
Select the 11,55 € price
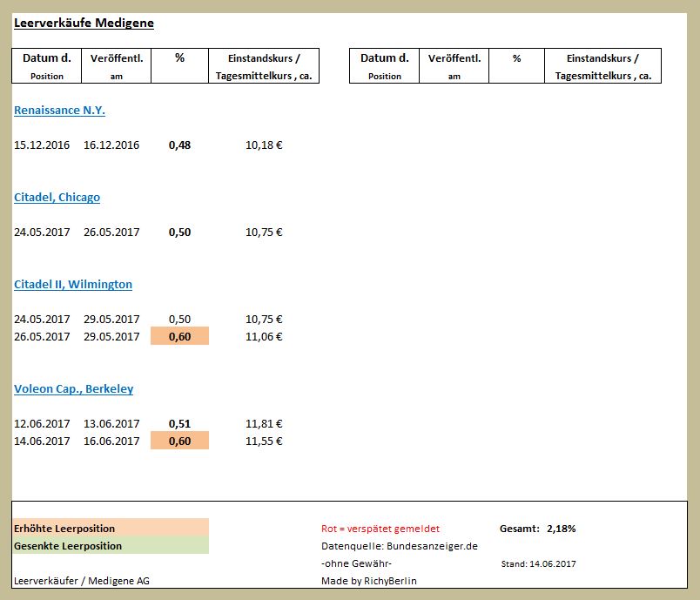point(264,441)
